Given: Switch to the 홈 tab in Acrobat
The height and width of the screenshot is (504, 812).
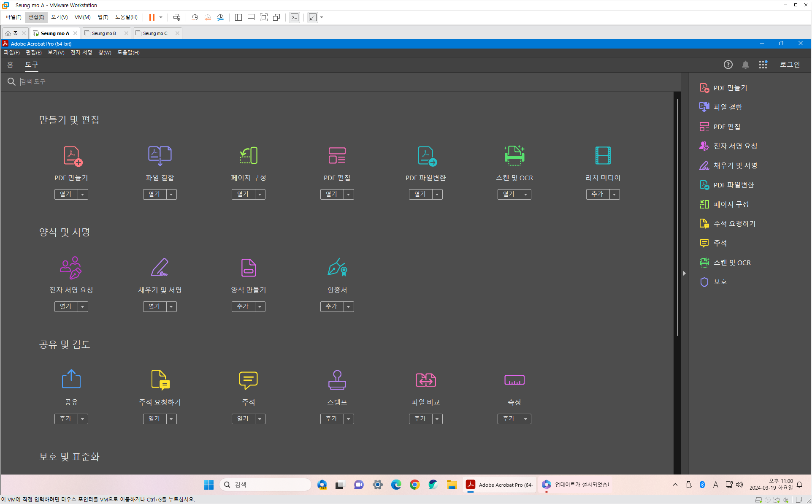Looking at the screenshot, I should point(10,65).
